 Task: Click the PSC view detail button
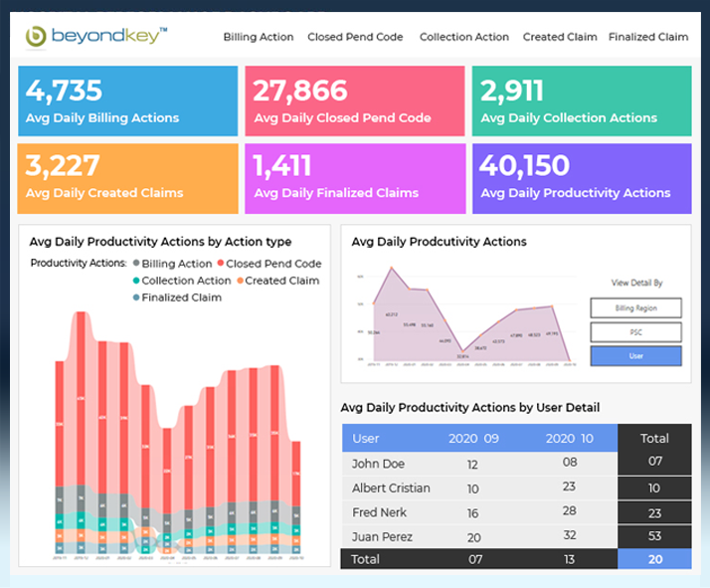pos(635,332)
